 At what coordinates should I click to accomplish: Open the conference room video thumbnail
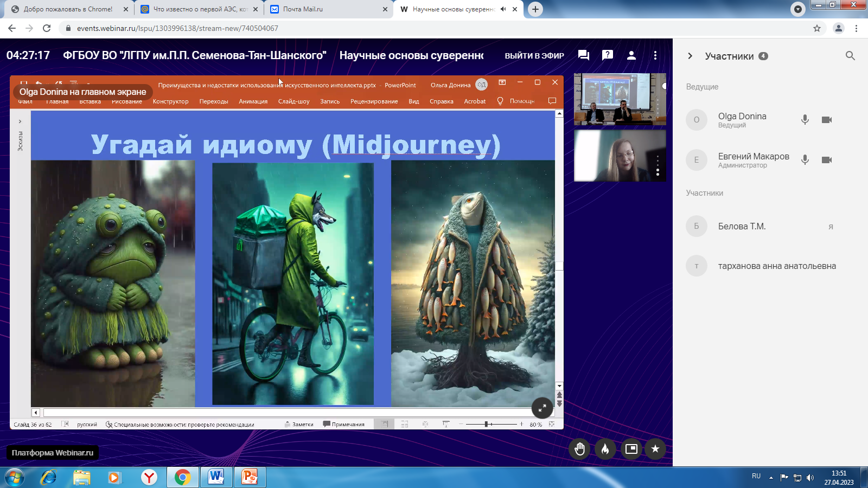click(x=620, y=99)
